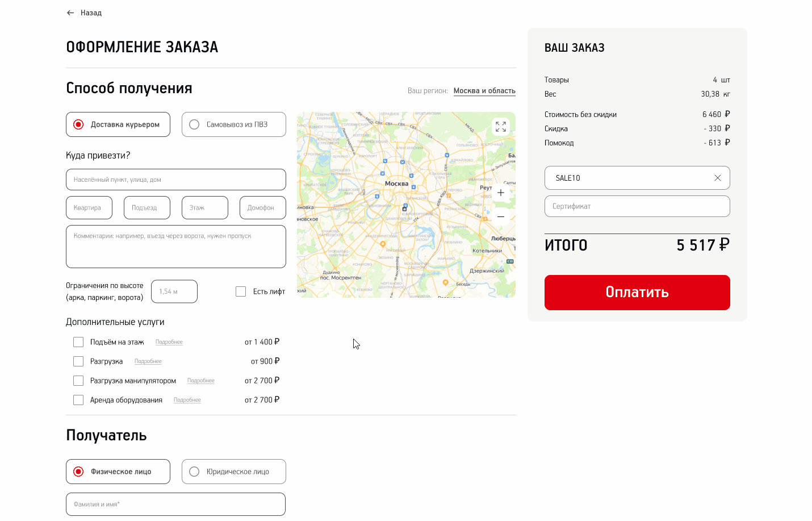
Task: Click the delivery address input field
Action: pos(176,180)
